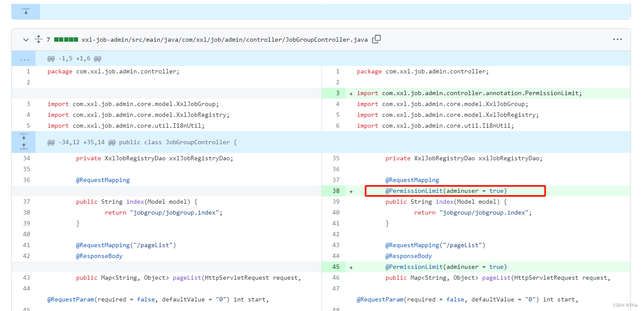
Task: Click right-side 'private XxlJobRegistryDao' line 35
Action: pos(464,158)
